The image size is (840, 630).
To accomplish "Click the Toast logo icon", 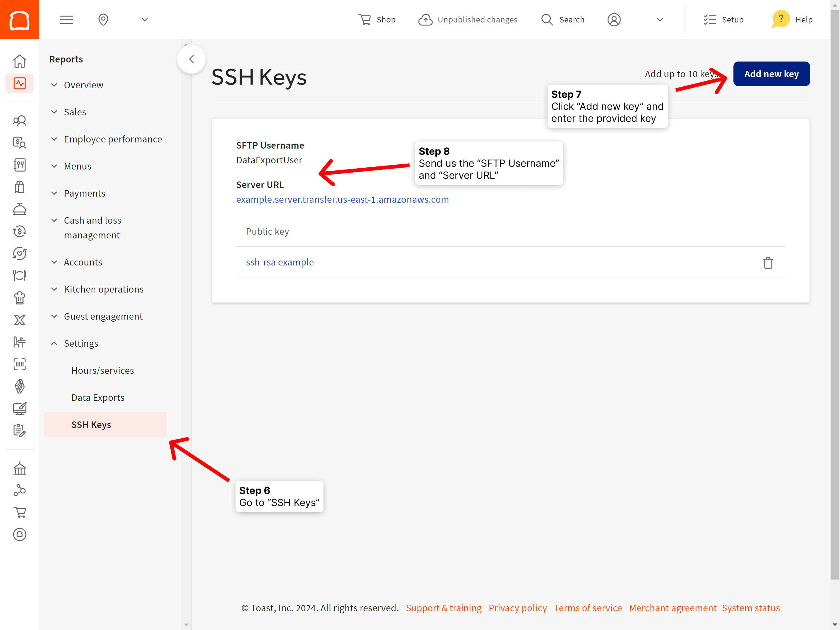I will (x=19, y=19).
